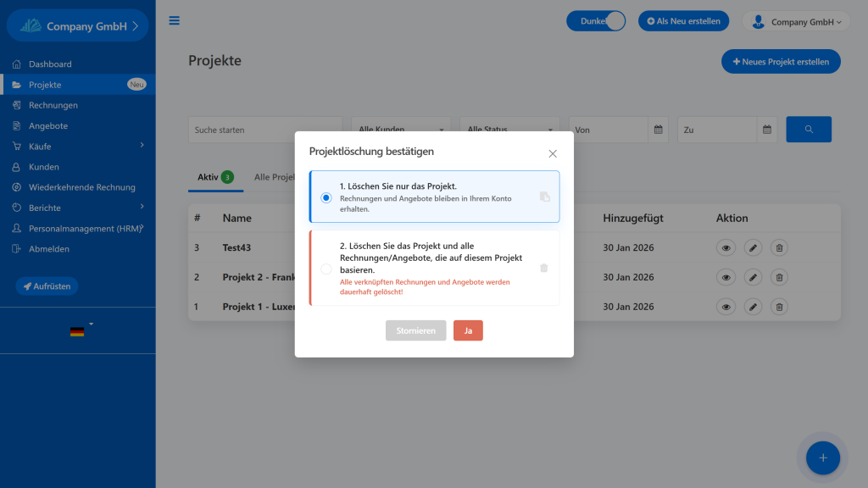The width and height of the screenshot is (868, 488).
Task: Select option 2 delete project and invoices
Action: pos(326,269)
